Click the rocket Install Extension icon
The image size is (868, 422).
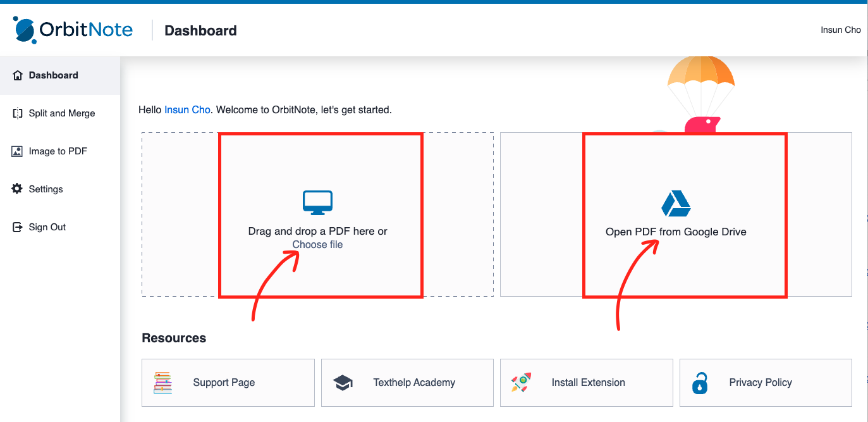click(521, 382)
